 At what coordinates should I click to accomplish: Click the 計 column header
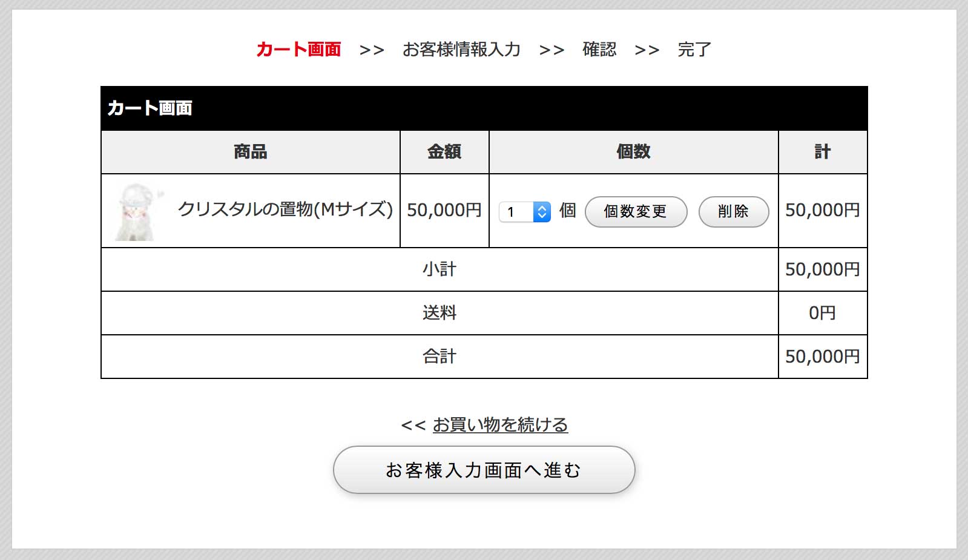(x=823, y=152)
